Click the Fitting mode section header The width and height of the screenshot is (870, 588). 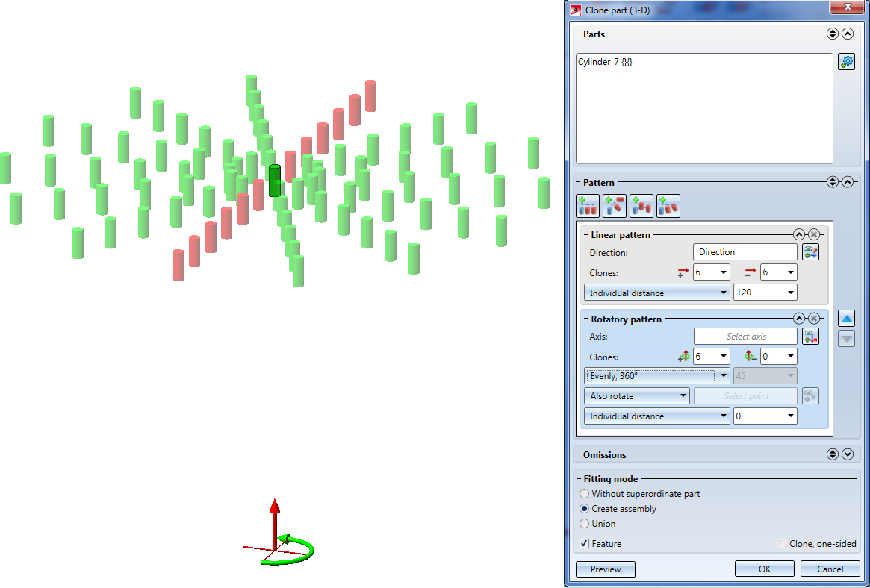(610, 479)
